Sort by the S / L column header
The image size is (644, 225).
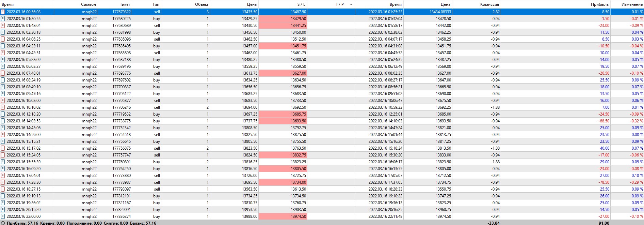(x=301, y=4)
